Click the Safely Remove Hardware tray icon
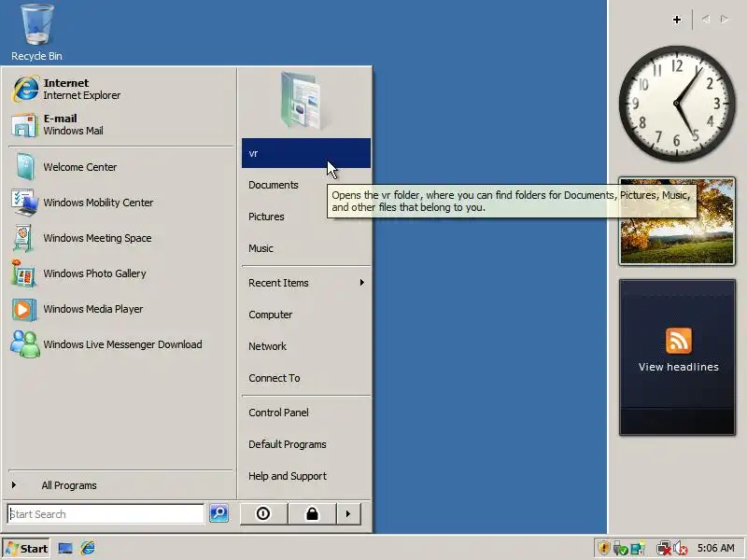Image resolution: width=747 pixels, height=560 pixels. coord(620,549)
